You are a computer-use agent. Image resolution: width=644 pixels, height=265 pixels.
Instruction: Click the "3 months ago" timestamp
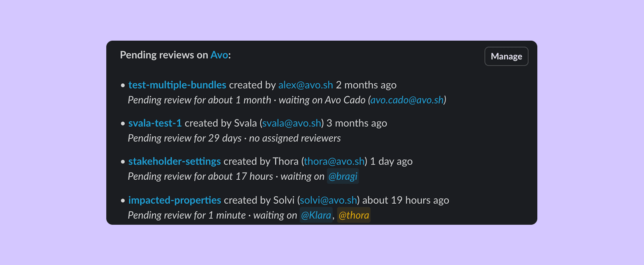tap(357, 123)
